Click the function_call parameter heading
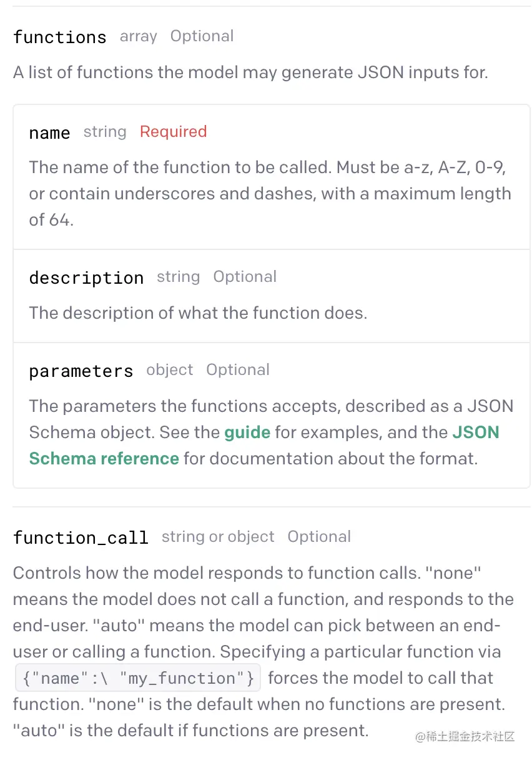Viewport: 532px width, 760px height. 81,537
